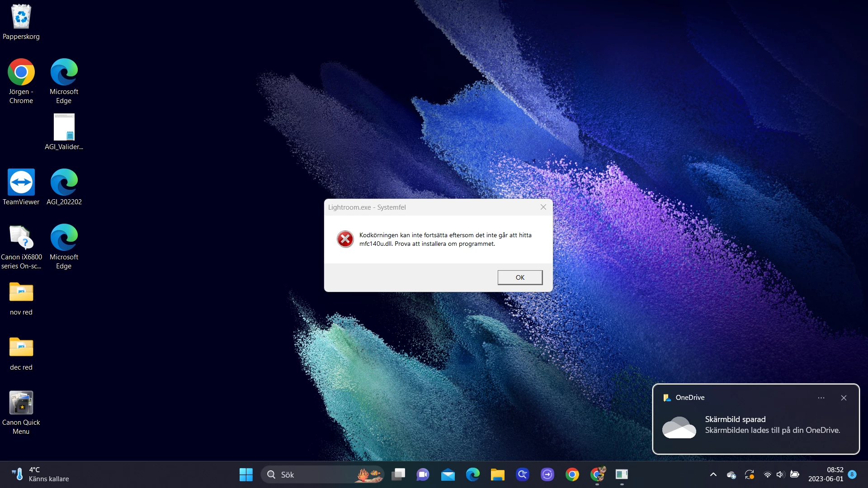Open File Explorer from the taskbar
The height and width of the screenshot is (488, 868).
coord(498,474)
